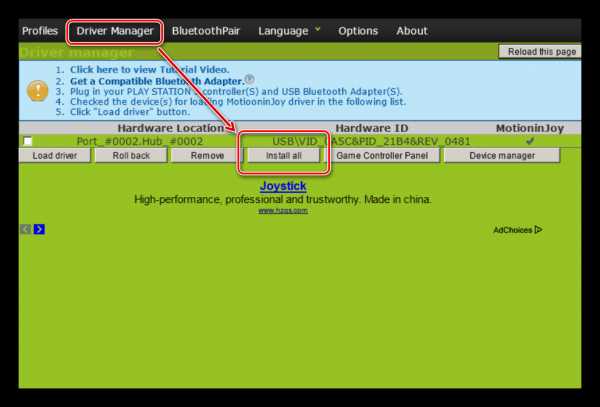Click the orange exclamation warning icon
The image size is (600, 407).
pyautogui.click(x=38, y=91)
